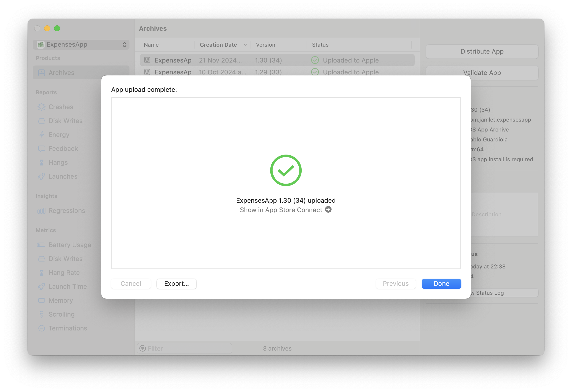
Task: Click the archive icon for version 1.30 (34)
Action: pyautogui.click(x=147, y=60)
